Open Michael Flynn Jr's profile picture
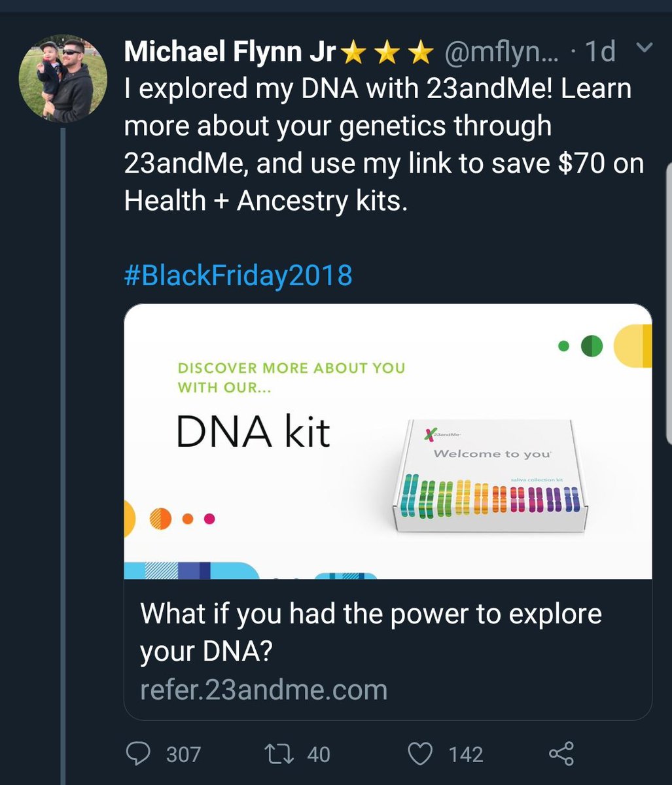672x785 pixels. coord(63,78)
